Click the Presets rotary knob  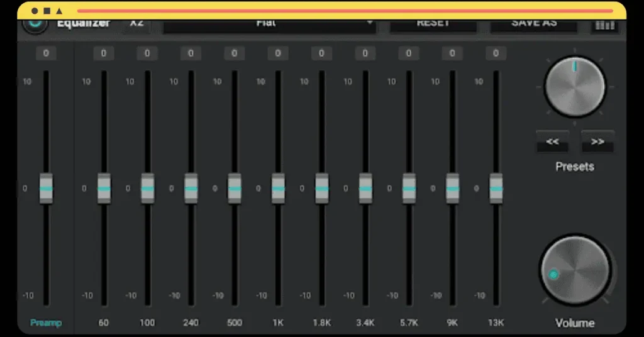coord(575,87)
